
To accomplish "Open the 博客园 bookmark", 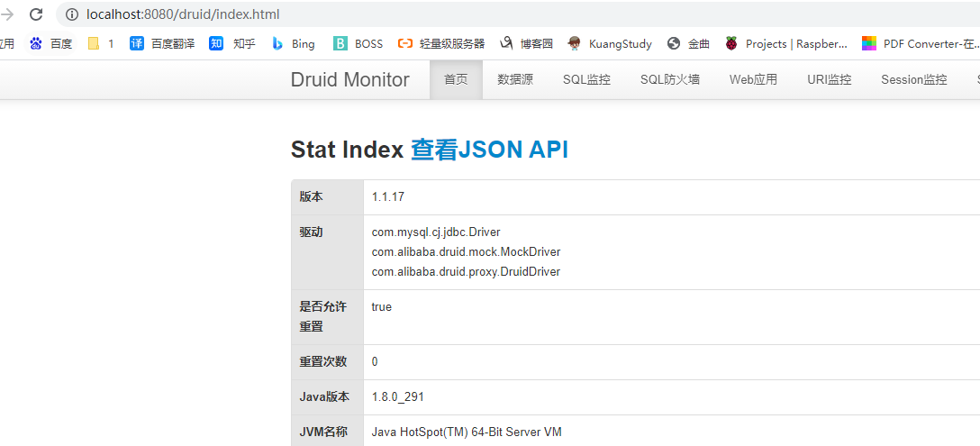I will (x=526, y=44).
